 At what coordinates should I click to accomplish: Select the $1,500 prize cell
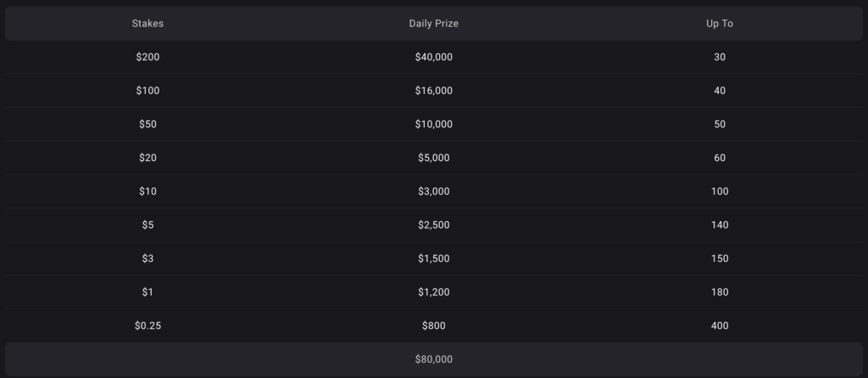(x=433, y=258)
